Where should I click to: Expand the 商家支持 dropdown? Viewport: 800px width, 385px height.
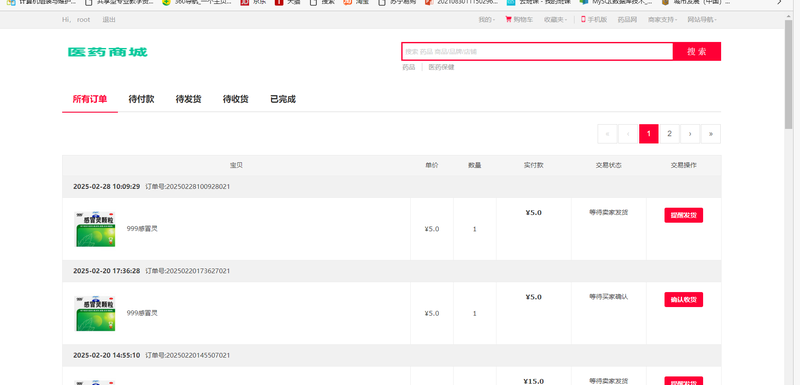click(662, 20)
